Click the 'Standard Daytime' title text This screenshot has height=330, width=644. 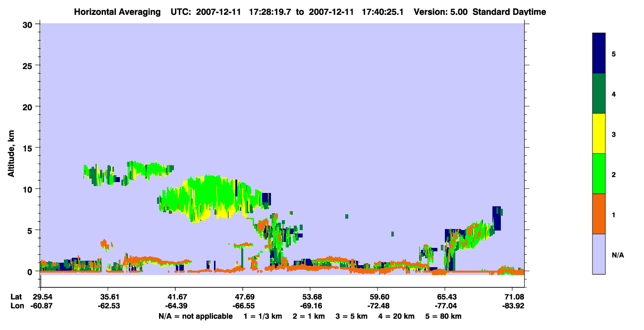pos(509,12)
